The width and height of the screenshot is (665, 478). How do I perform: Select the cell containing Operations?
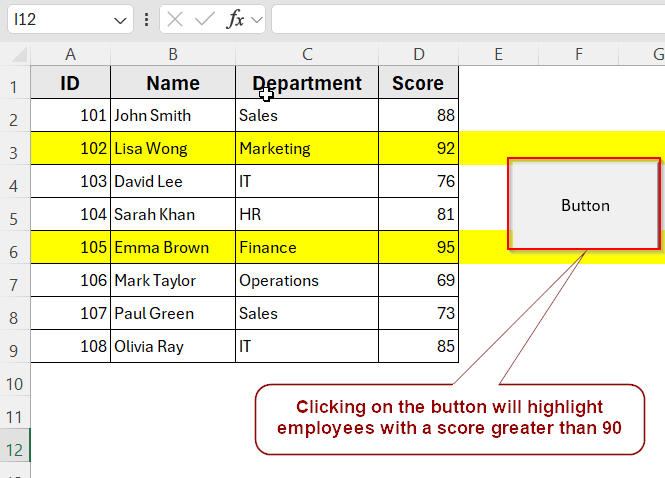click(x=307, y=281)
